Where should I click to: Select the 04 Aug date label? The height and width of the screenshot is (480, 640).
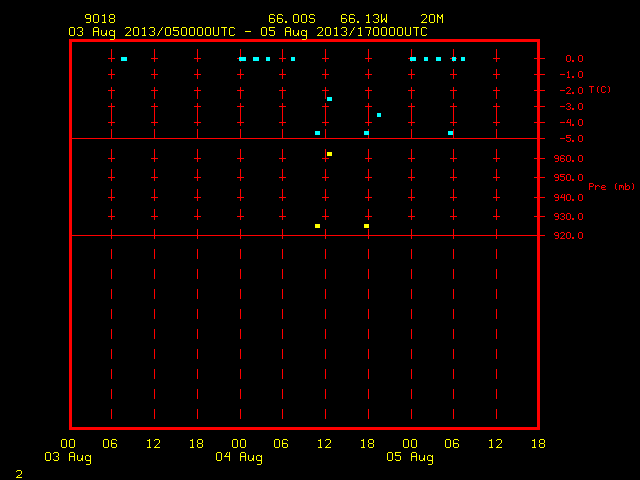pos(239,457)
